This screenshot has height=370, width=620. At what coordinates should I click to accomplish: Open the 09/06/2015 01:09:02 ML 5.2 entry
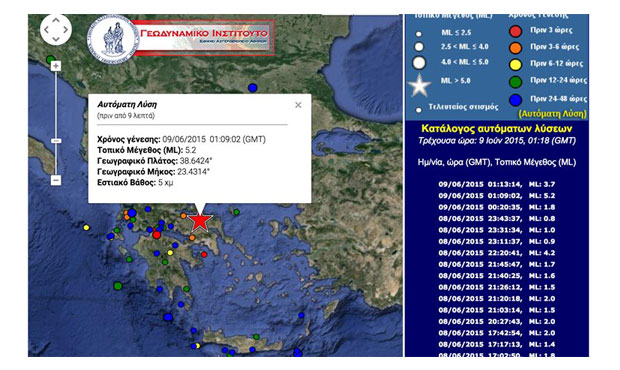pos(497,196)
